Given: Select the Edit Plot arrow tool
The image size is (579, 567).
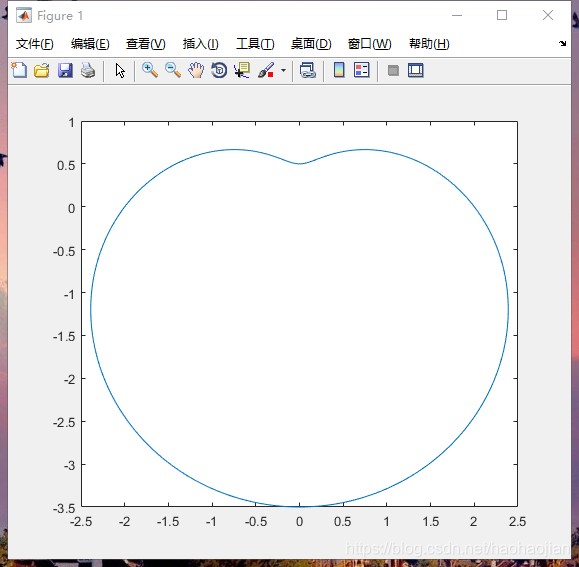Looking at the screenshot, I should (120, 70).
